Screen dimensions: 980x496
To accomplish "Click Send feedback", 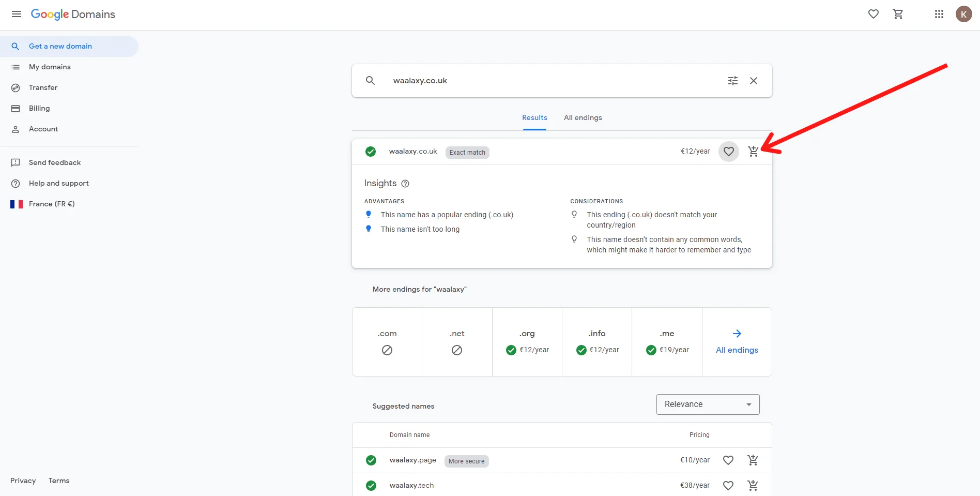I will pos(69,162).
